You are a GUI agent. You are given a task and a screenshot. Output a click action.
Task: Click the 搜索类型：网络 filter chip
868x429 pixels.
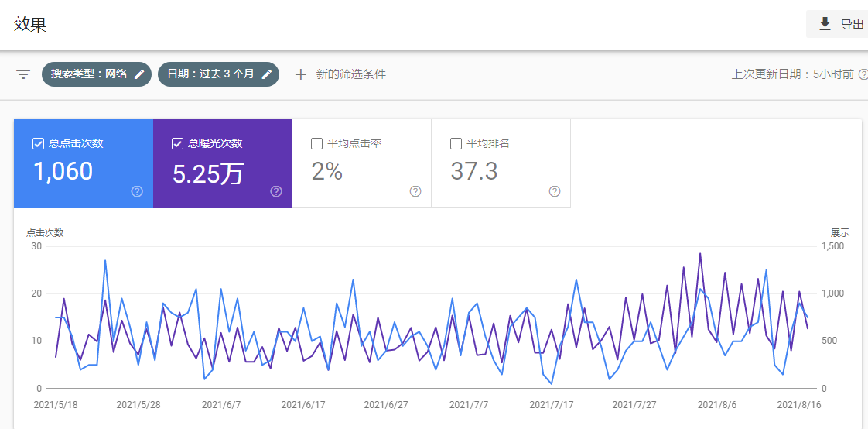coord(97,74)
